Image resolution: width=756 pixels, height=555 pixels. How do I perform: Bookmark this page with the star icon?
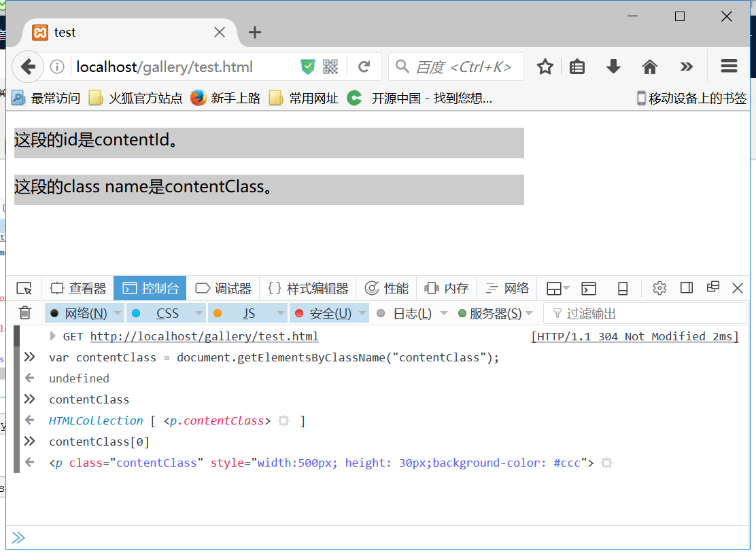[x=545, y=67]
